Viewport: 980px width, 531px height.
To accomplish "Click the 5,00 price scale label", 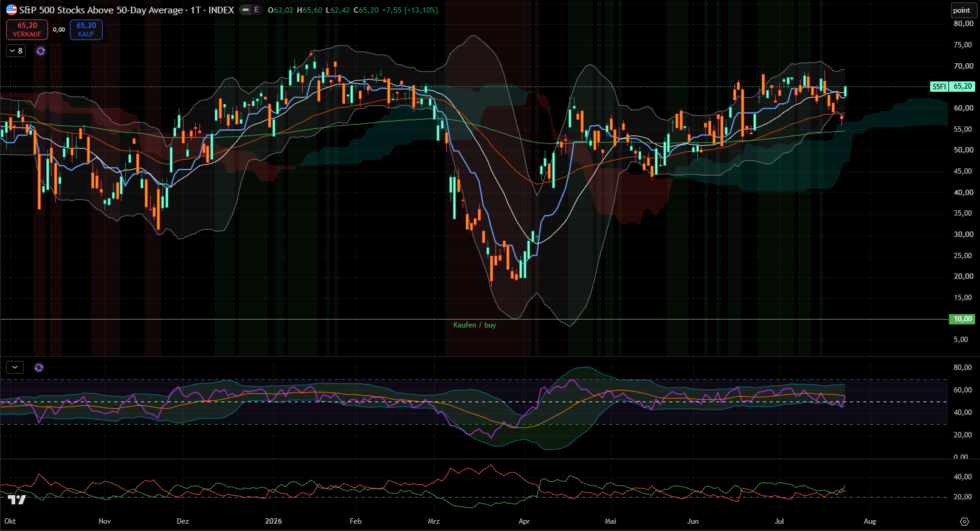I will 961,340.
